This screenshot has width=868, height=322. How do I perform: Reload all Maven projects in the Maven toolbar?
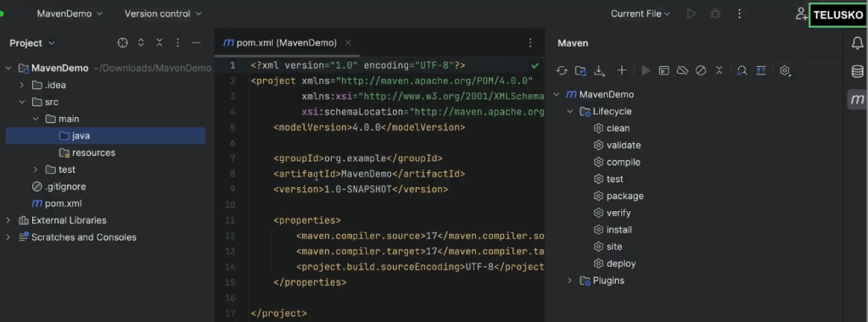[562, 70]
